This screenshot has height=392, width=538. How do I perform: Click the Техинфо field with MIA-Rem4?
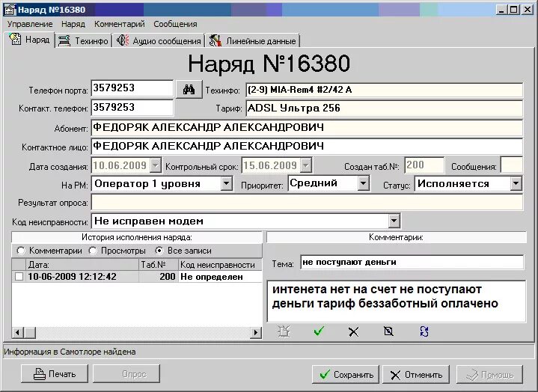[x=385, y=90]
